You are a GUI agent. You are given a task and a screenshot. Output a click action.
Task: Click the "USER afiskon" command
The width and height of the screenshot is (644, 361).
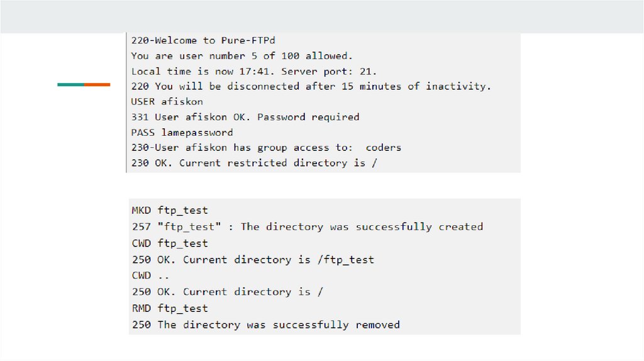[x=167, y=101]
